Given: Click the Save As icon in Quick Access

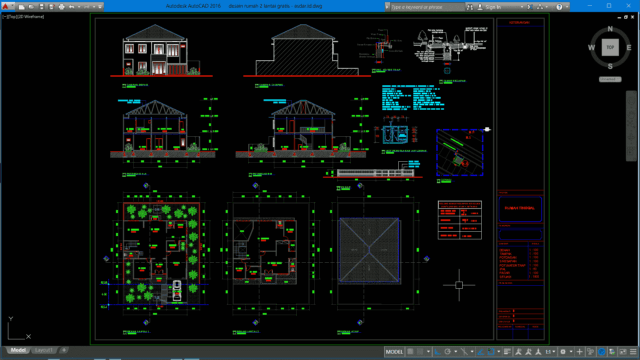Looking at the screenshot, I should tap(51, 7).
